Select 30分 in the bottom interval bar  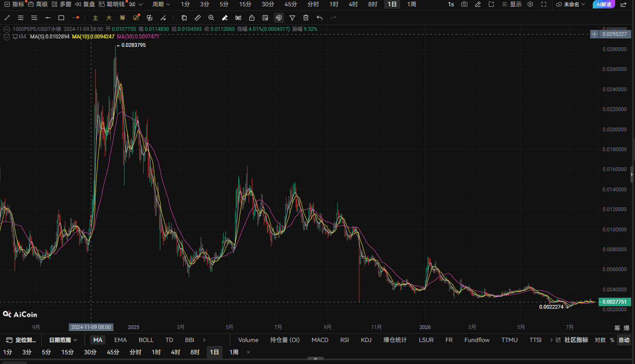tap(90, 352)
